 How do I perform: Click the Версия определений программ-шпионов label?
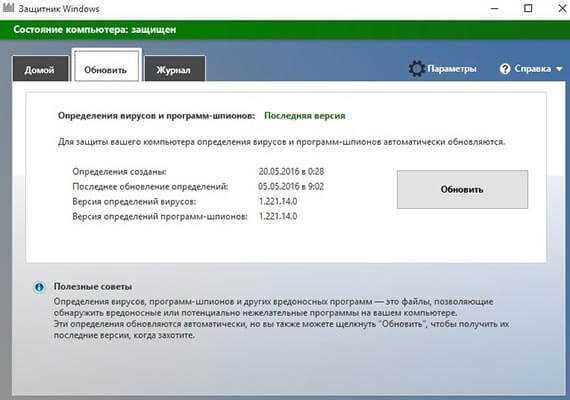[160, 216]
